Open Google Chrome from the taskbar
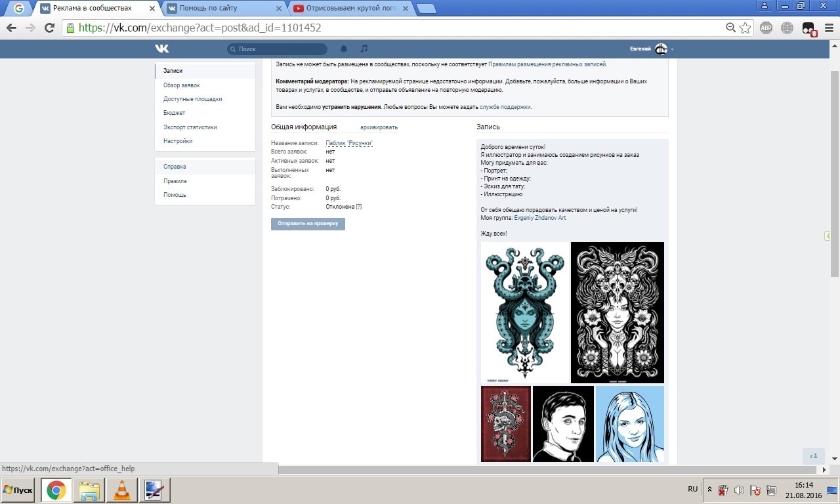The width and height of the screenshot is (840, 504). (56, 490)
